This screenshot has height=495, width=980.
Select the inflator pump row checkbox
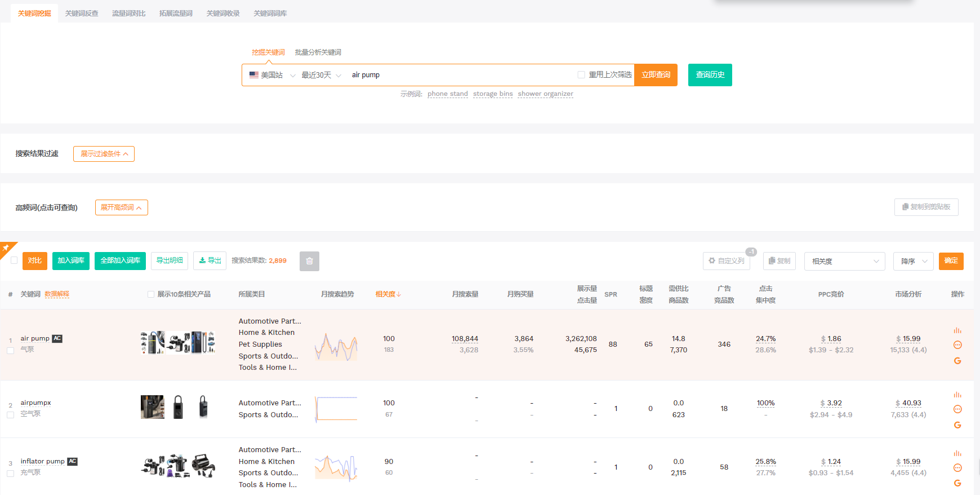pos(10,474)
